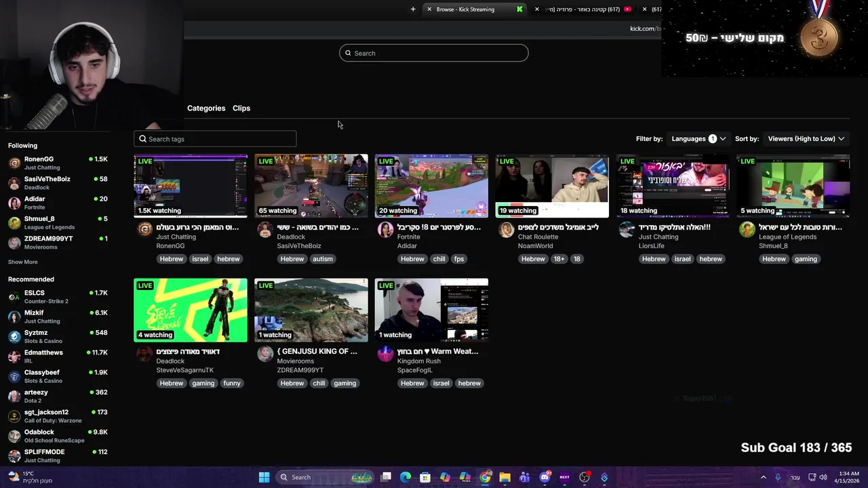The height and width of the screenshot is (488, 868).
Task: Switch to Browse - Kick Streaming tab
Action: [474, 9]
